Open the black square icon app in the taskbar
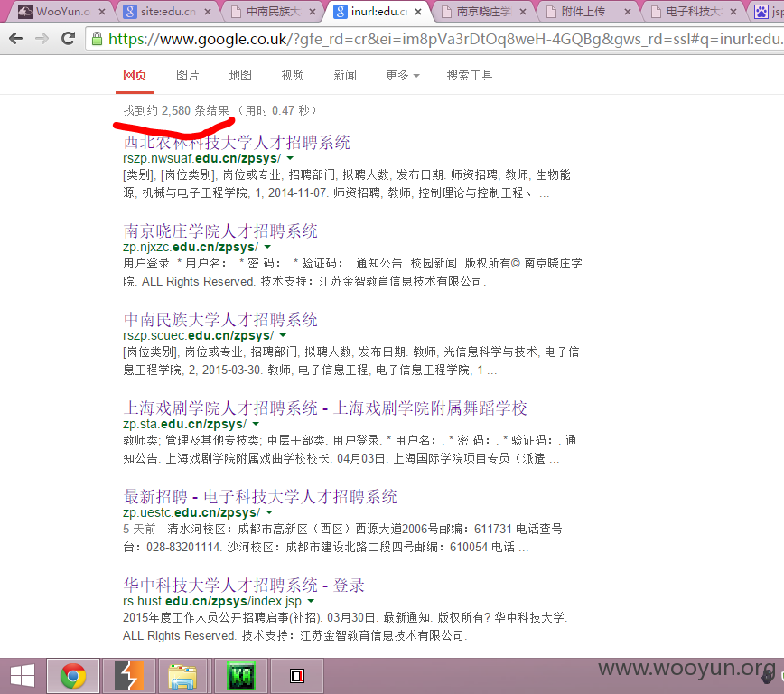784x694 pixels. (297, 676)
